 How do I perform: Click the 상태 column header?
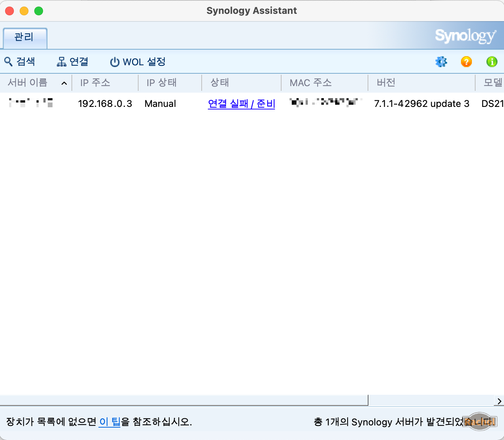[x=241, y=83]
